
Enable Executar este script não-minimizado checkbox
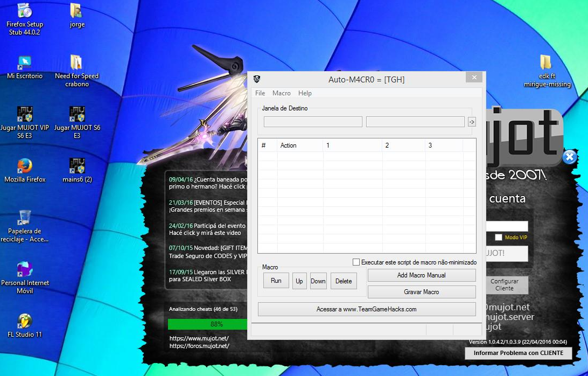356,262
